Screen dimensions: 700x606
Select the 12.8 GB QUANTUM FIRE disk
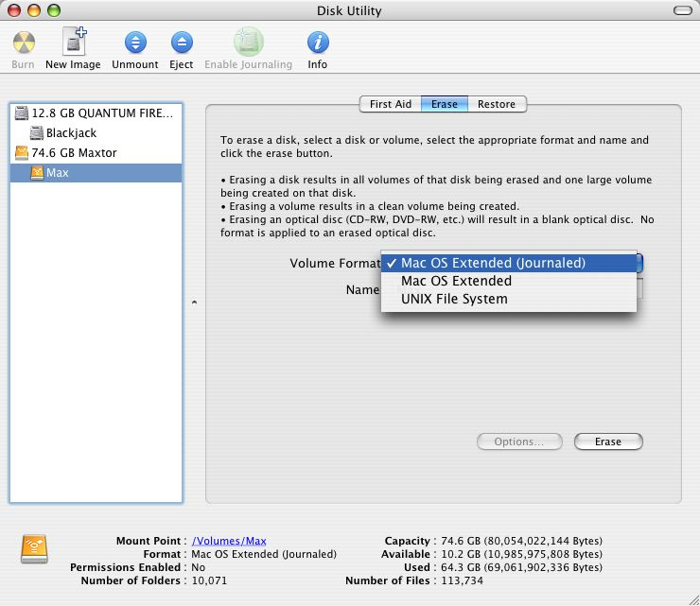click(96, 113)
